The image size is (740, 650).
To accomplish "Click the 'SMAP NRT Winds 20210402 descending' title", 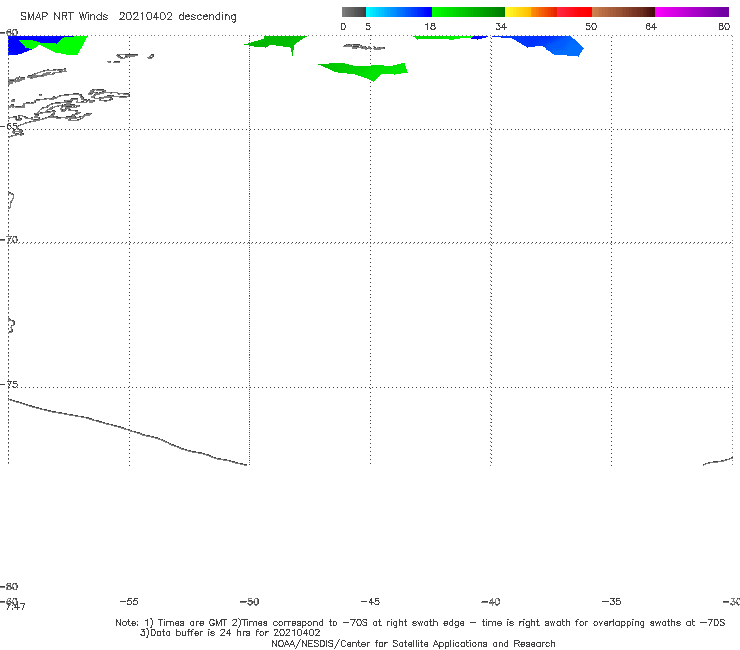I will tap(128, 17).
